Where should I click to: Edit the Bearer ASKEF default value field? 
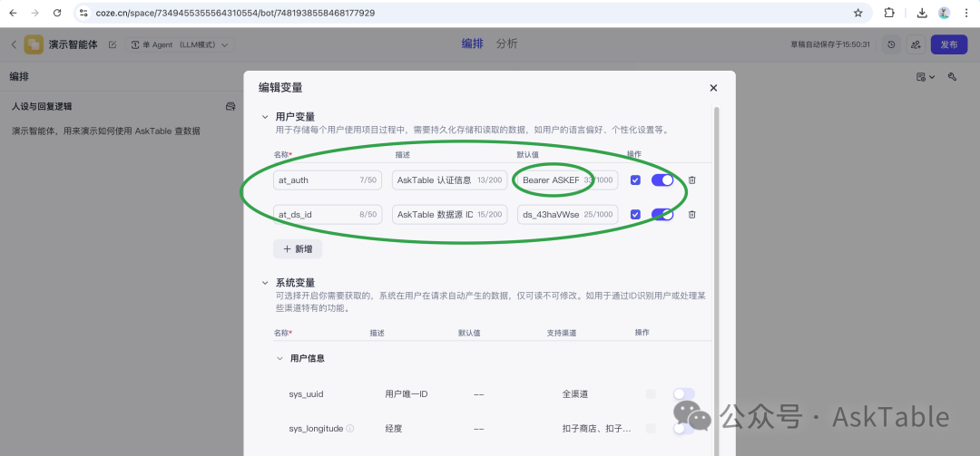click(567, 179)
